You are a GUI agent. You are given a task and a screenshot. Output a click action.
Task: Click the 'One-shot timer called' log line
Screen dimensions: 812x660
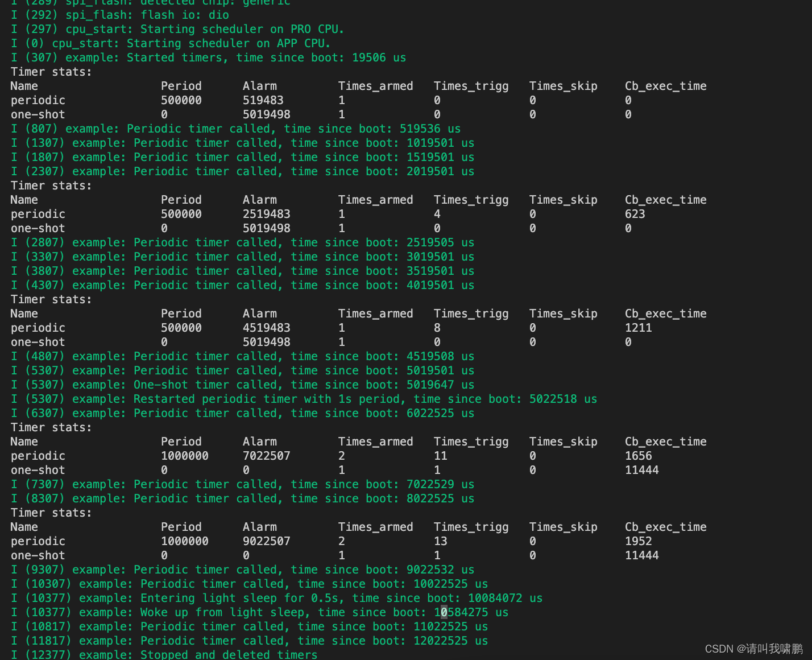coord(243,385)
